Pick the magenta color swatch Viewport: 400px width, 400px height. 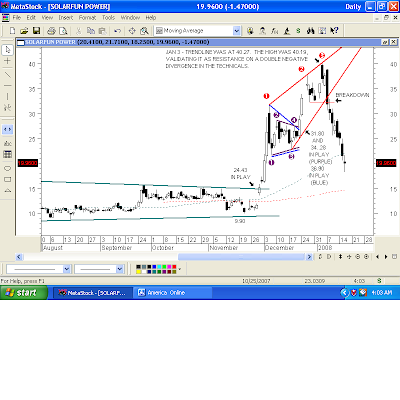(x=169, y=267)
